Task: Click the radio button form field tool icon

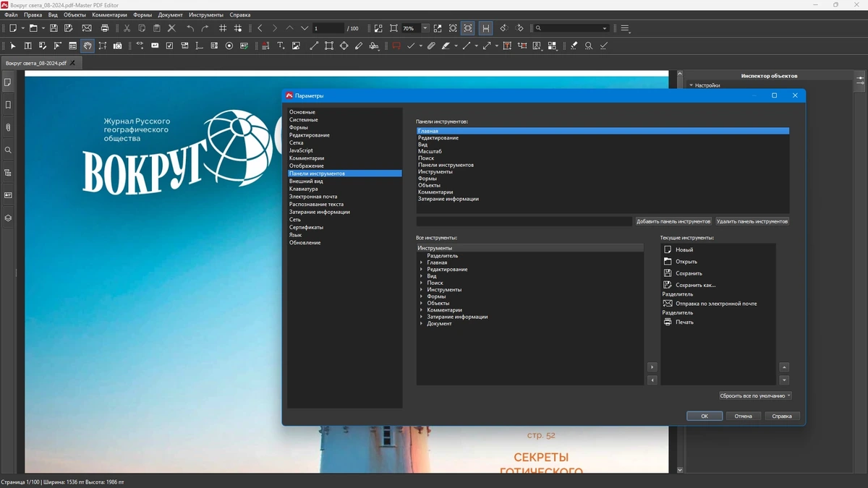Action: pos(229,46)
